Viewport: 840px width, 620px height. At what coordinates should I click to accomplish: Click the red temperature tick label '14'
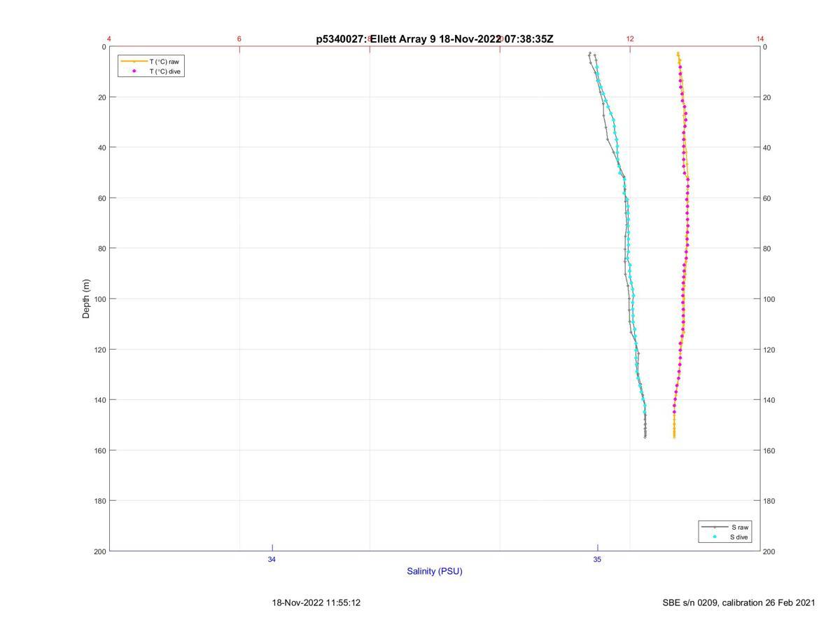[x=760, y=39]
